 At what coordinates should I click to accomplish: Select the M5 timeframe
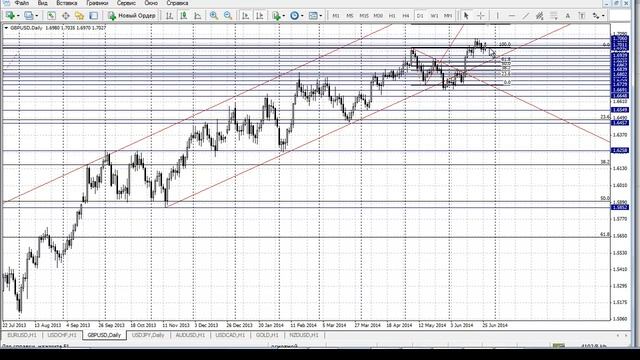(x=349, y=16)
